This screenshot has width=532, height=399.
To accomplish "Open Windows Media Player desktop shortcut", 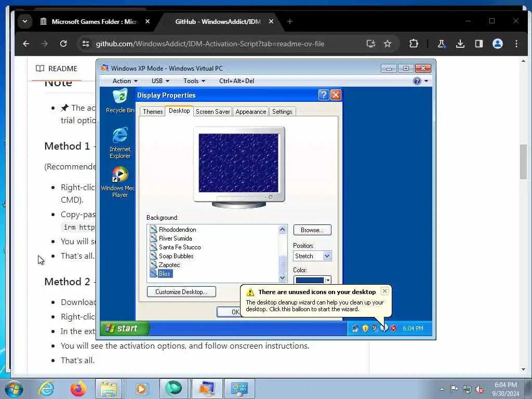I will (x=118, y=182).
